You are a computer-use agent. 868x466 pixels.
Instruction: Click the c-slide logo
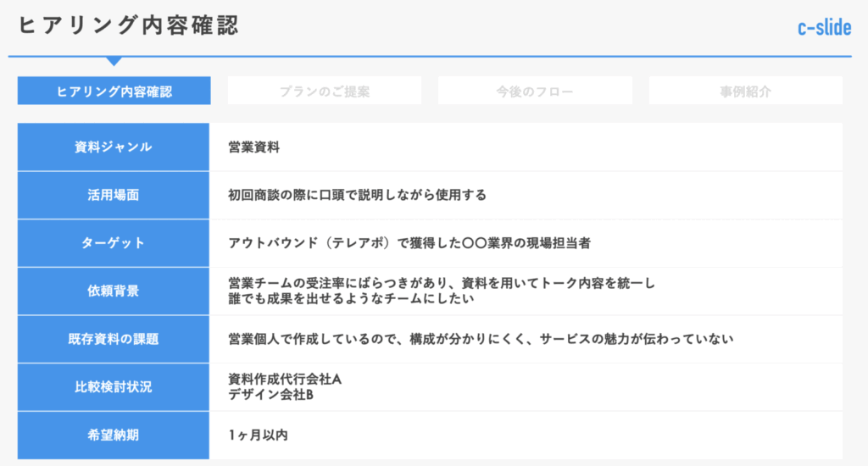(823, 28)
